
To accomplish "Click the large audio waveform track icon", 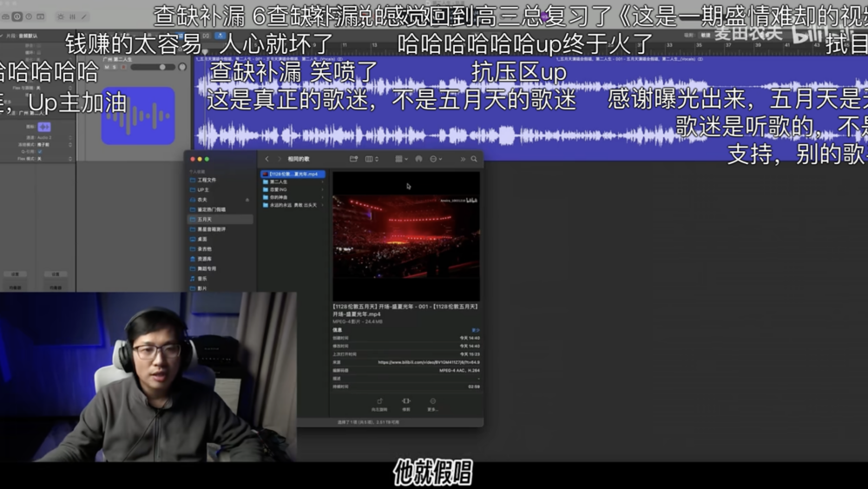I will point(138,116).
